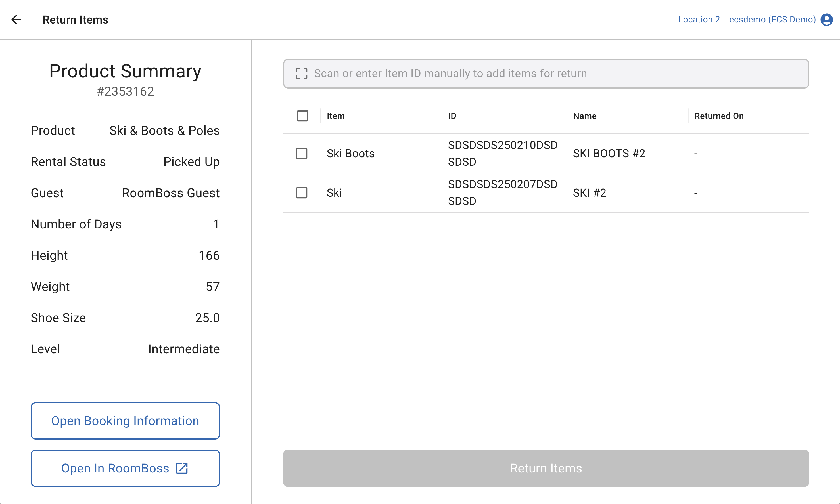Toggle the select-all header checkbox
The image size is (840, 504).
pos(302,116)
